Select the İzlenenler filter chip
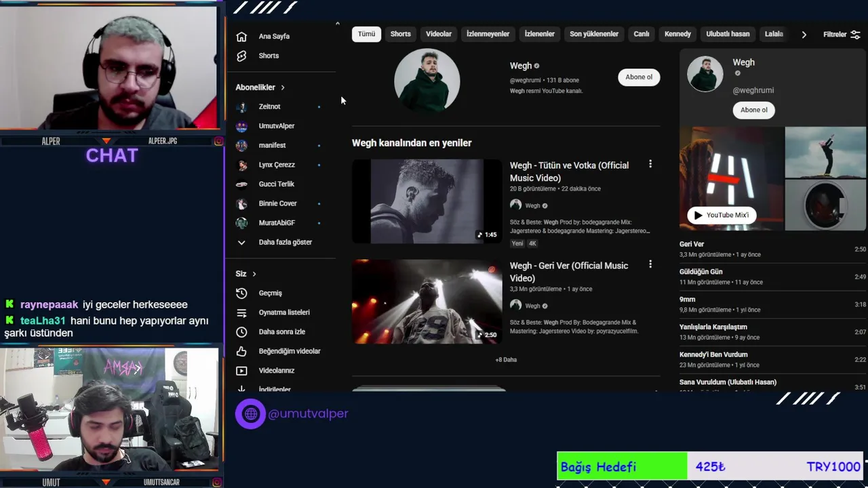868x488 pixels. [540, 34]
